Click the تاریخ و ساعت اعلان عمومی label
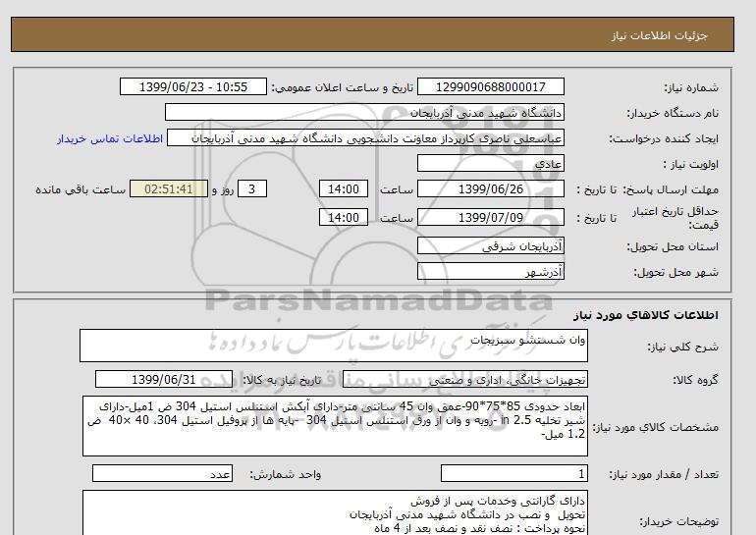The width and height of the screenshot is (756, 535). pyautogui.click(x=343, y=87)
